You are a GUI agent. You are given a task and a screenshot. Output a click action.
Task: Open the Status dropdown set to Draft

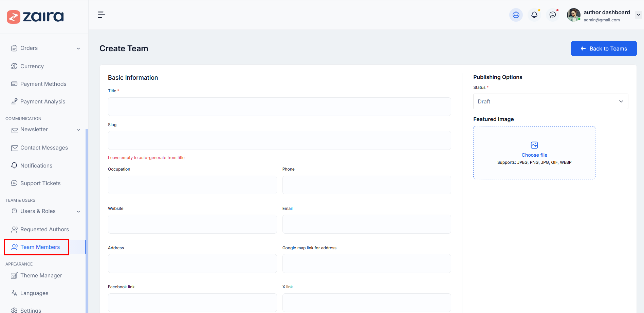point(550,101)
